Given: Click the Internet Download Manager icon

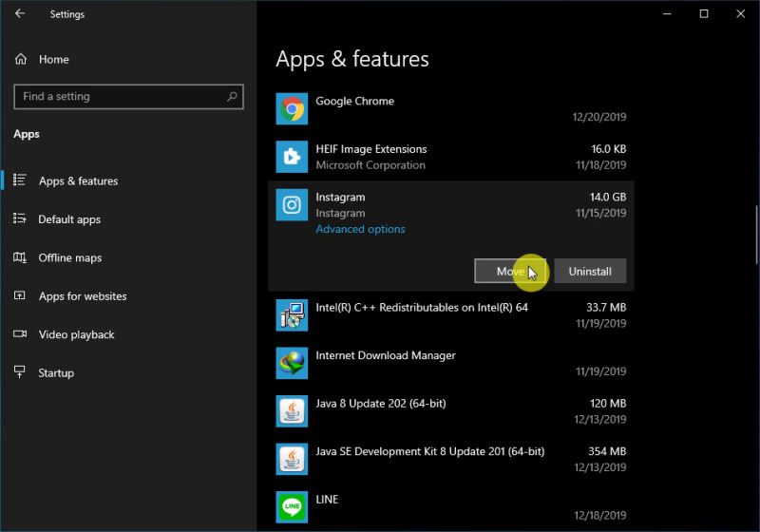Looking at the screenshot, I should (292, 363).
